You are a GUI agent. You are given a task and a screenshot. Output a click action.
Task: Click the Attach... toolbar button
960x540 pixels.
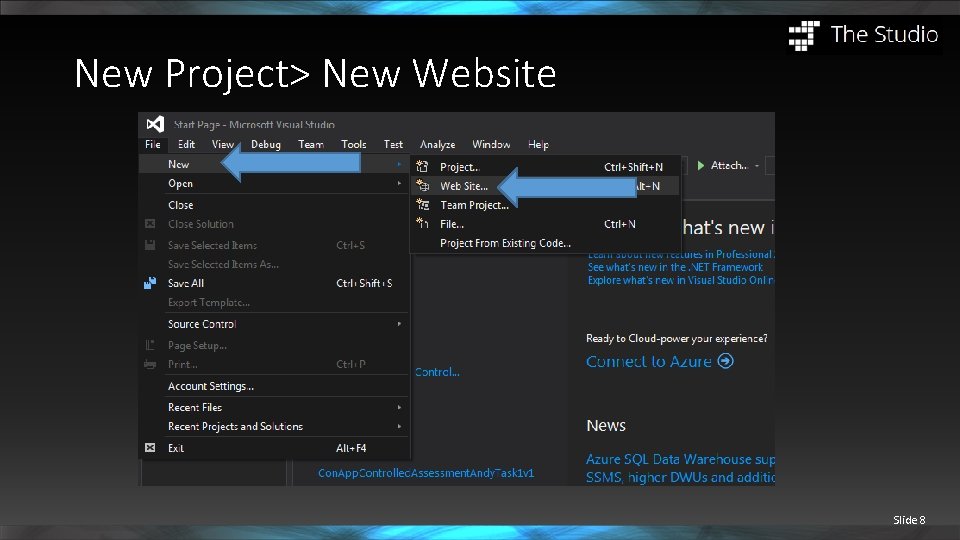click(x=729, y=165)
